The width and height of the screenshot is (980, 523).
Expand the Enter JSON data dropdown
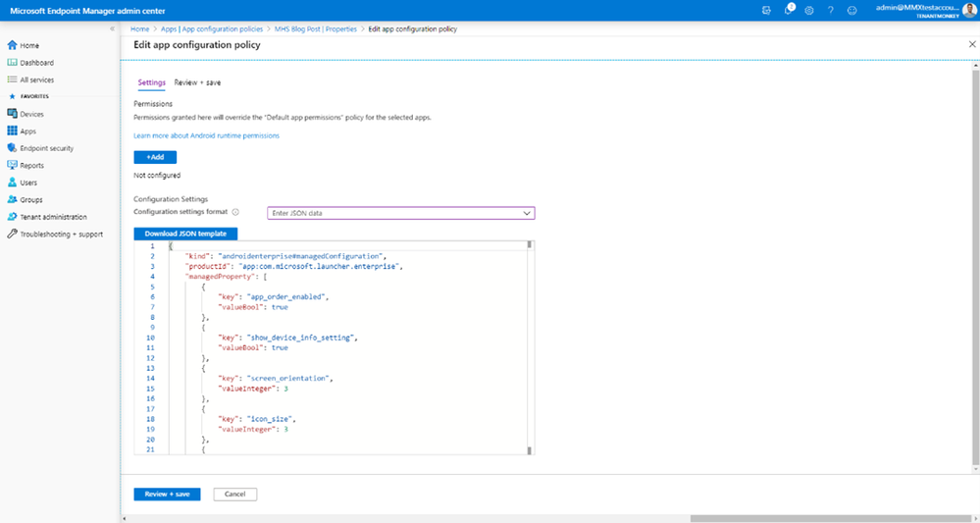(400, 213)
